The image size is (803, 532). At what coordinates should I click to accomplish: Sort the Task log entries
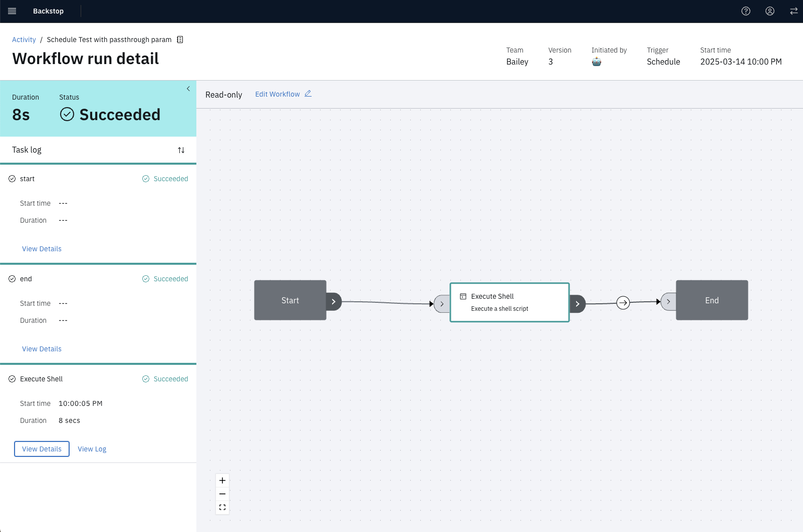point(181,150)
